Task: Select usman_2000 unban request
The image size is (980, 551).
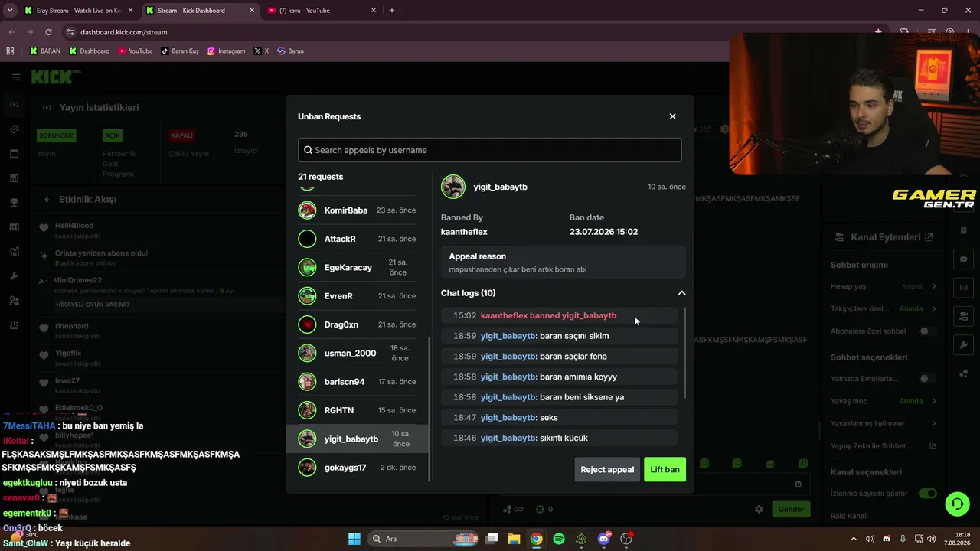Action: pos(357,353)
